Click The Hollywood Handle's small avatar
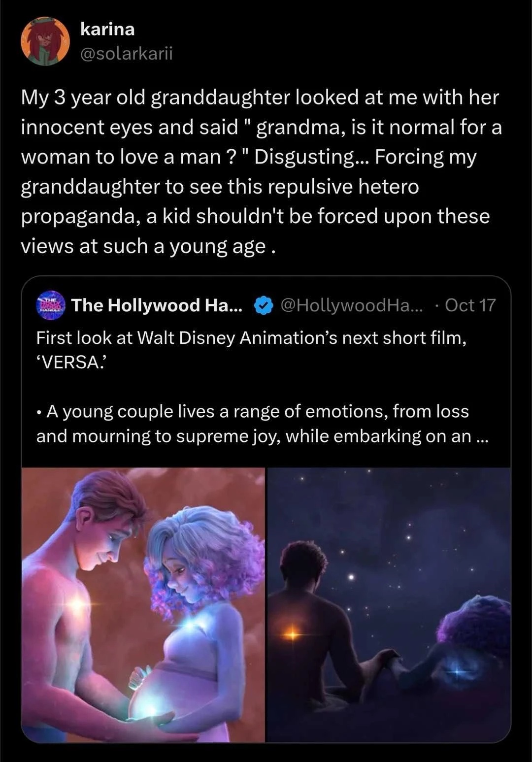The width and height of the screenshot is (532, 762). coord(51,305)
